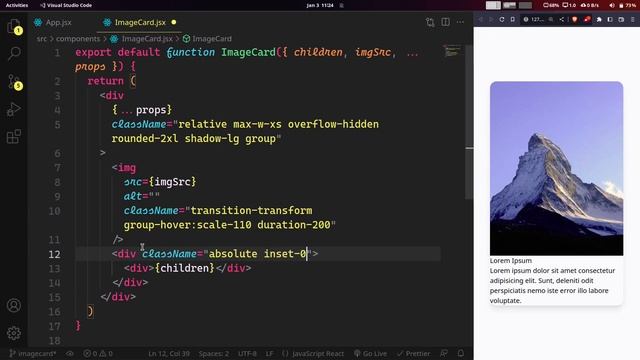
Task: Click the text 'absolute inset-0' on line 12
Action: [257, 254]
